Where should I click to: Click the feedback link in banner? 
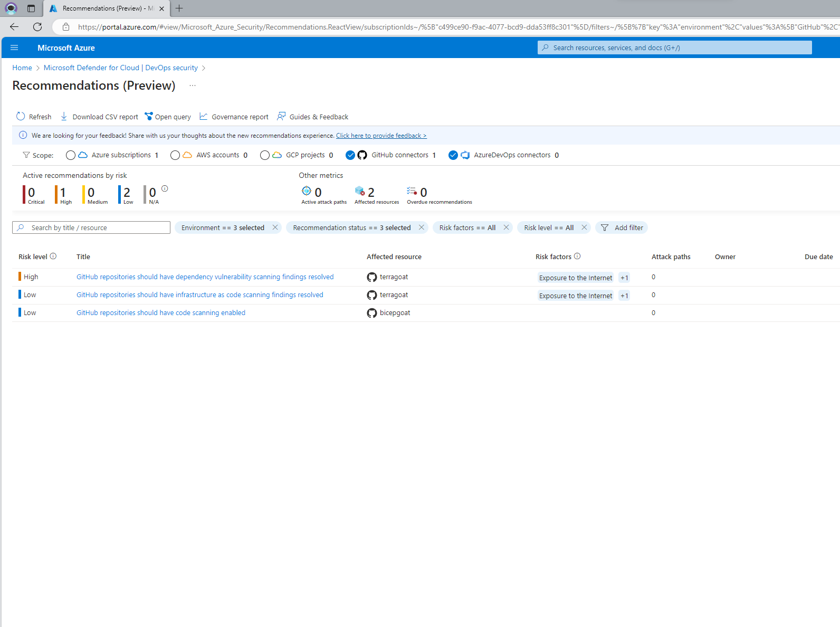point(381,136)
